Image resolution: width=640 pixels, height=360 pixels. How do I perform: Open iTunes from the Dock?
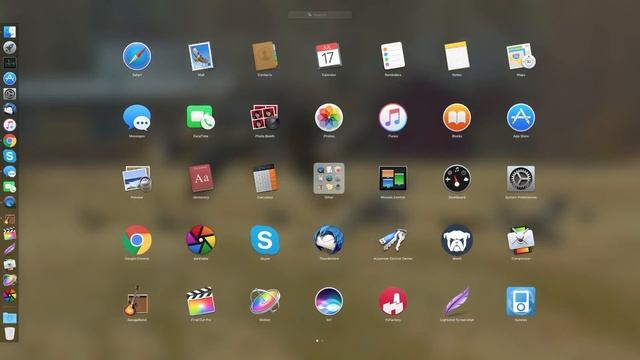[x=9, y=125]
